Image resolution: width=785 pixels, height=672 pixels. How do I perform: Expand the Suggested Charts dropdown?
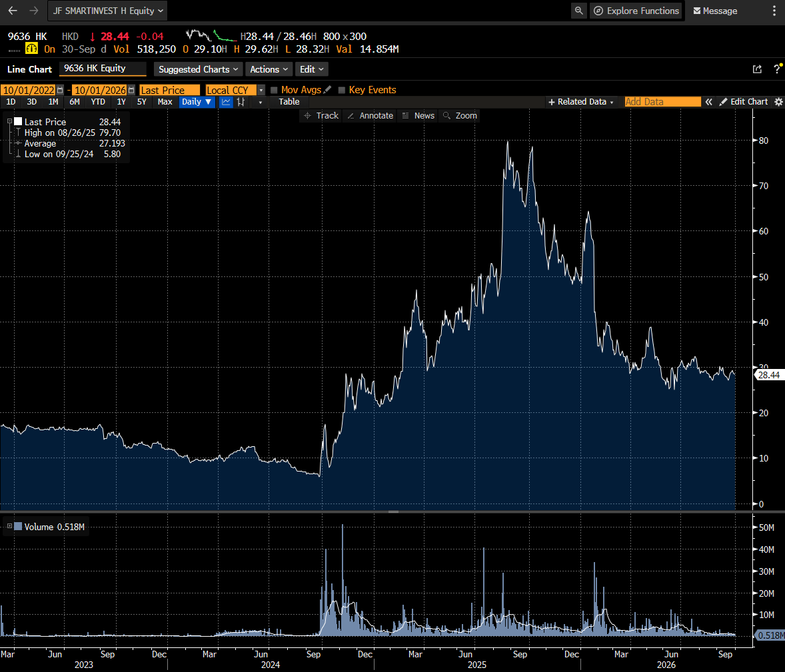[x=199, y=69]
